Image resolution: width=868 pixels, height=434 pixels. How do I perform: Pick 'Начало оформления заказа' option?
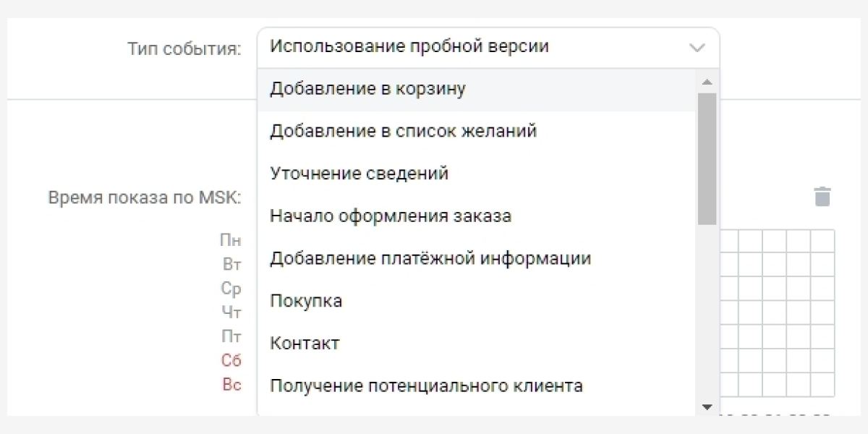[390, 216]
